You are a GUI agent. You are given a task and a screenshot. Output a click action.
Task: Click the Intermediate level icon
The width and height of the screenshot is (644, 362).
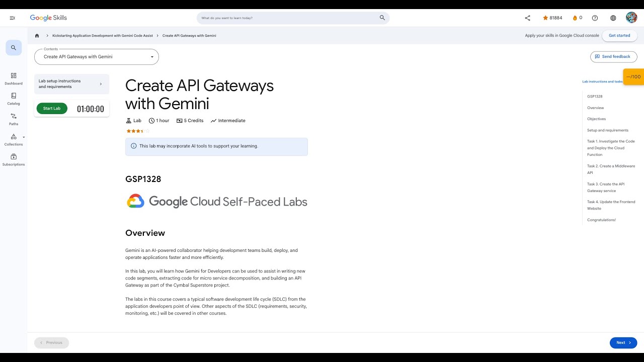pos(213,121)
